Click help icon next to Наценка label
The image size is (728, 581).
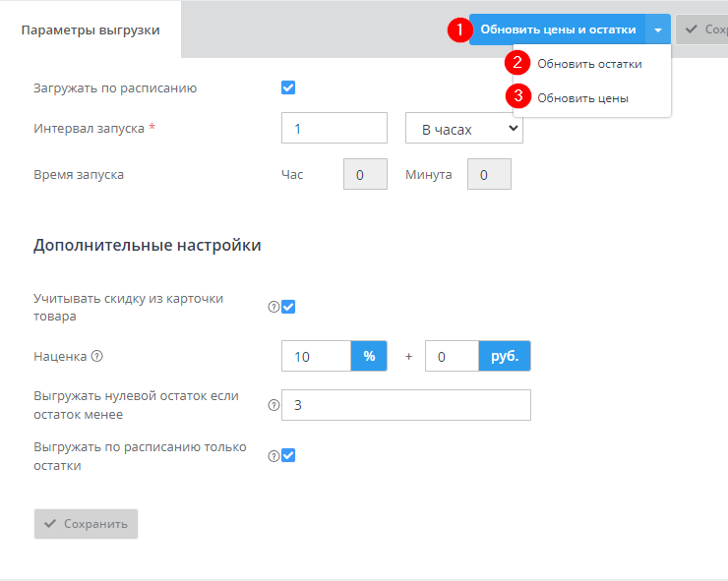(97, 357)
